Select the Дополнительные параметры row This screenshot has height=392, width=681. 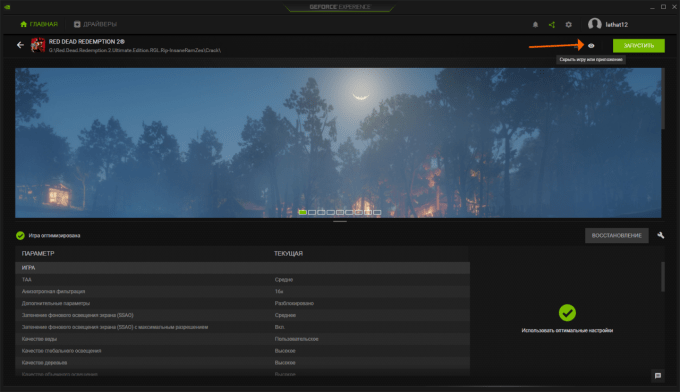(x=242, y=303)
